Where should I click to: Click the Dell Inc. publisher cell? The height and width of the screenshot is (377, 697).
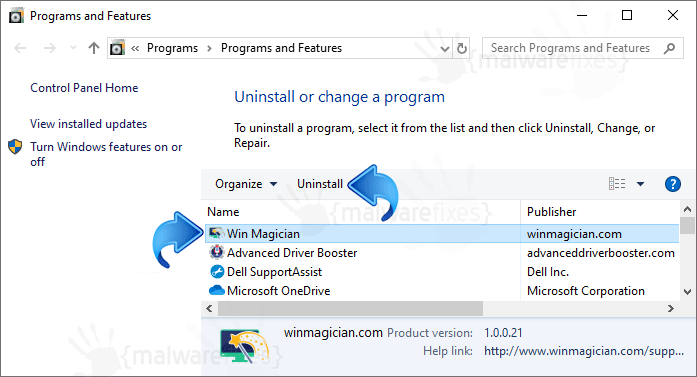coord(548,272)
